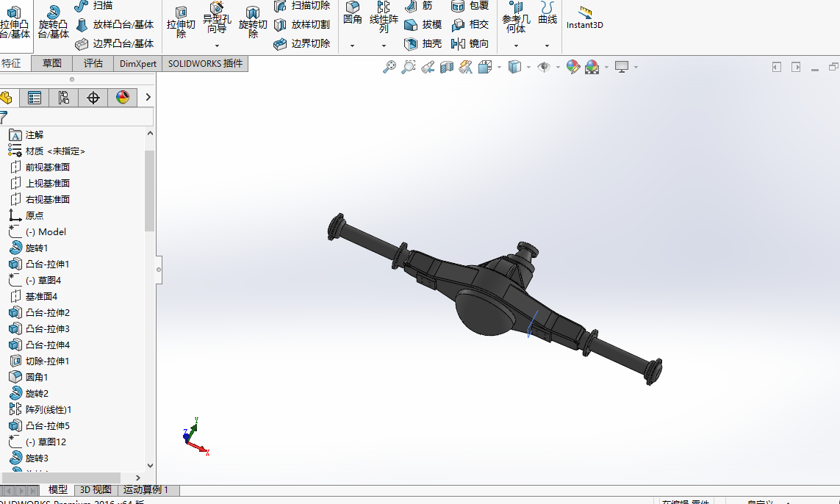Select the Mirror (镜向) tool

(470, 43)
